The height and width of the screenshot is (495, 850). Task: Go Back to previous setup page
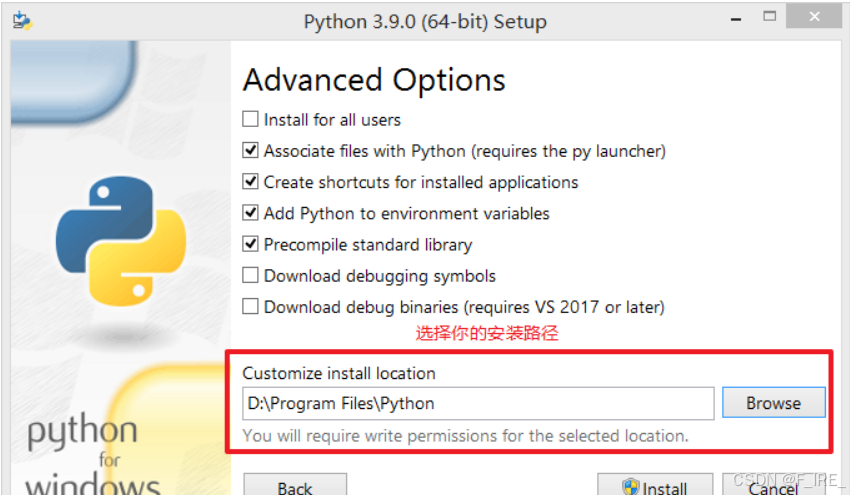pyautogui.click(x=295, y=485)
